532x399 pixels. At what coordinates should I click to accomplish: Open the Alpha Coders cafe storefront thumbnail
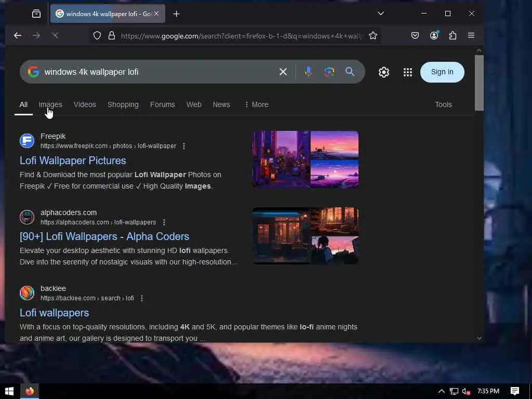(281, 235)
